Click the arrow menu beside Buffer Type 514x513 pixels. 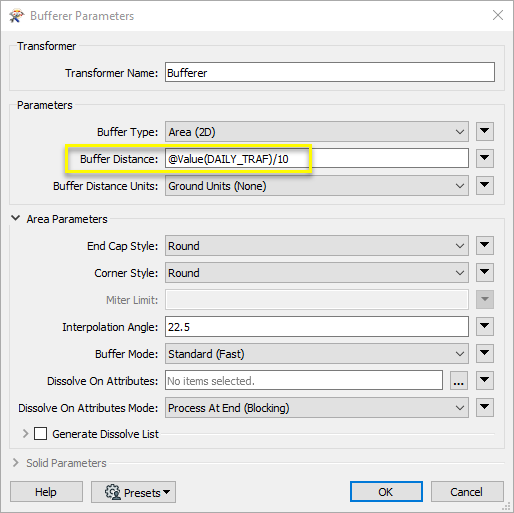(485, 132)
